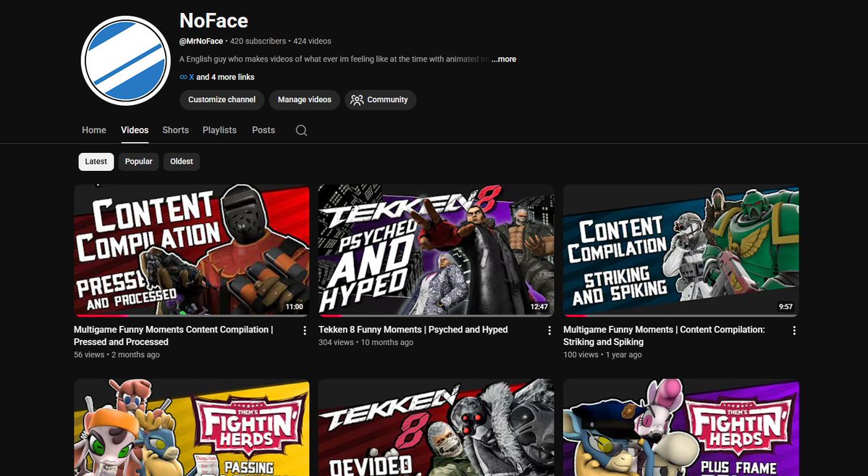This screenshot has width=868, height=476.
Task: Open the Tekken 8 Devided thumbnail
Action: click(437, 427)
